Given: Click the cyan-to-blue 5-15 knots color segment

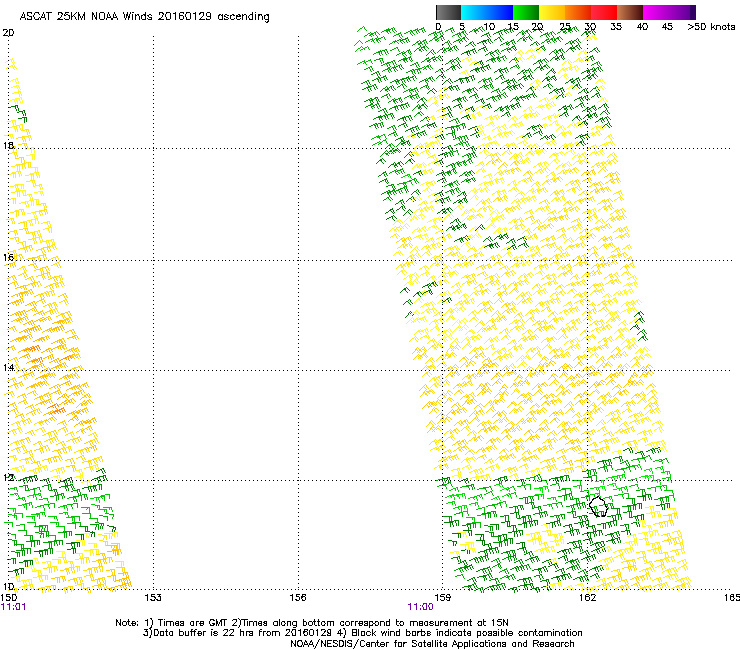Looking at the screenshot, I should coord(487,12).
